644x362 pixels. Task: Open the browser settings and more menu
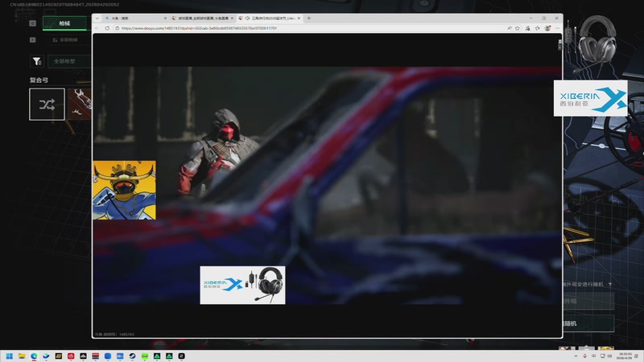[557, 28]
